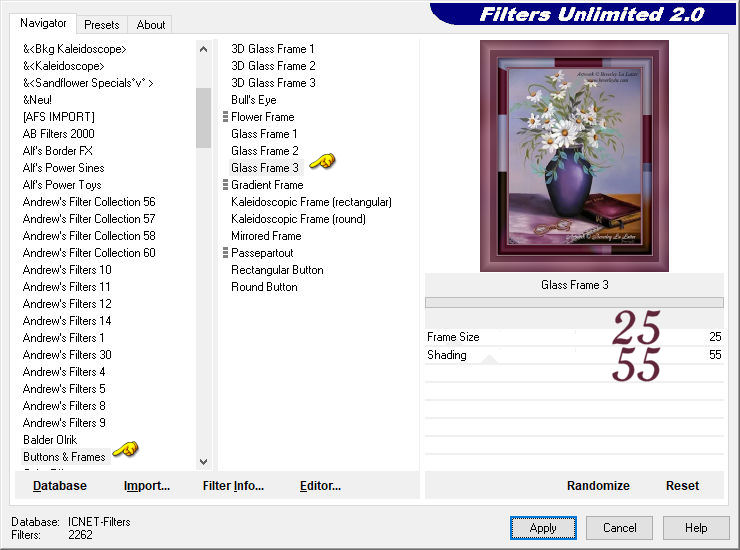This screenshot has height=550, width=740.
Task: Click the progress bar under Glass Frame 3
Action: (x=574, y=303)
